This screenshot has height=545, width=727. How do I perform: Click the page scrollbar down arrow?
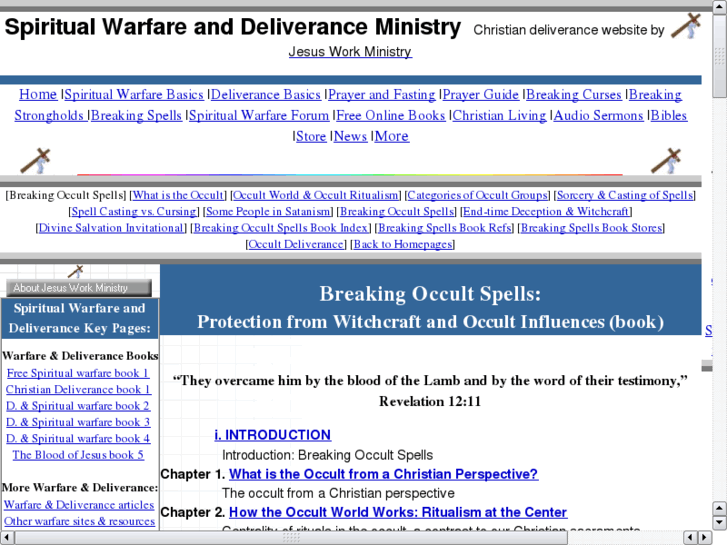[x=719, y=522]
